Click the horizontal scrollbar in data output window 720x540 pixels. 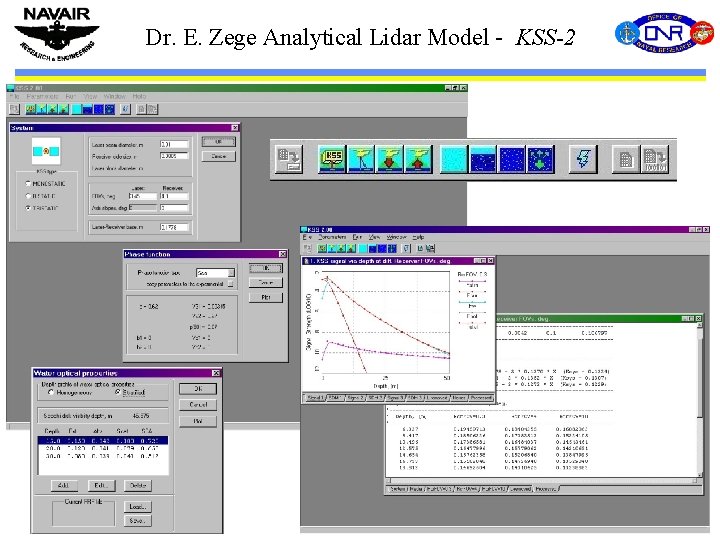coord(542,481)
